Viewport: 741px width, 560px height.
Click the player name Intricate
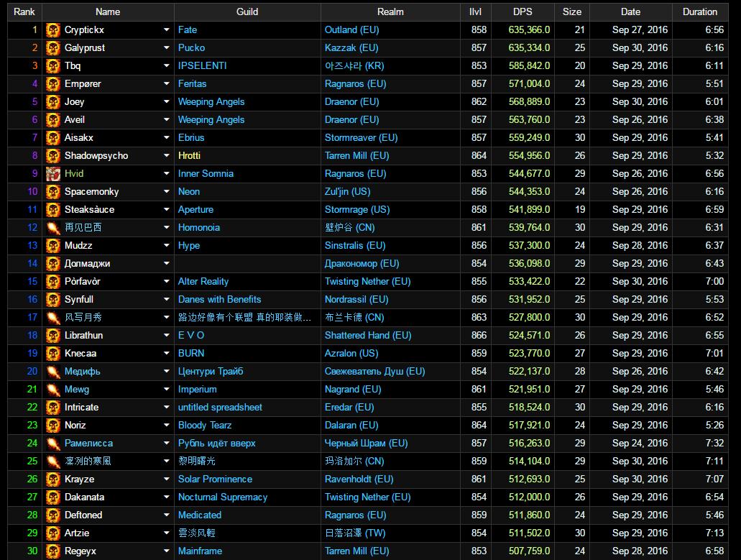pos(82,407)
